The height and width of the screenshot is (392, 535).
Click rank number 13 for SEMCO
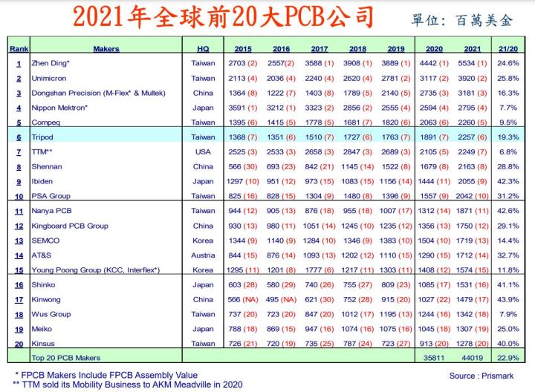pyautogui.click(x=19, y=241)
